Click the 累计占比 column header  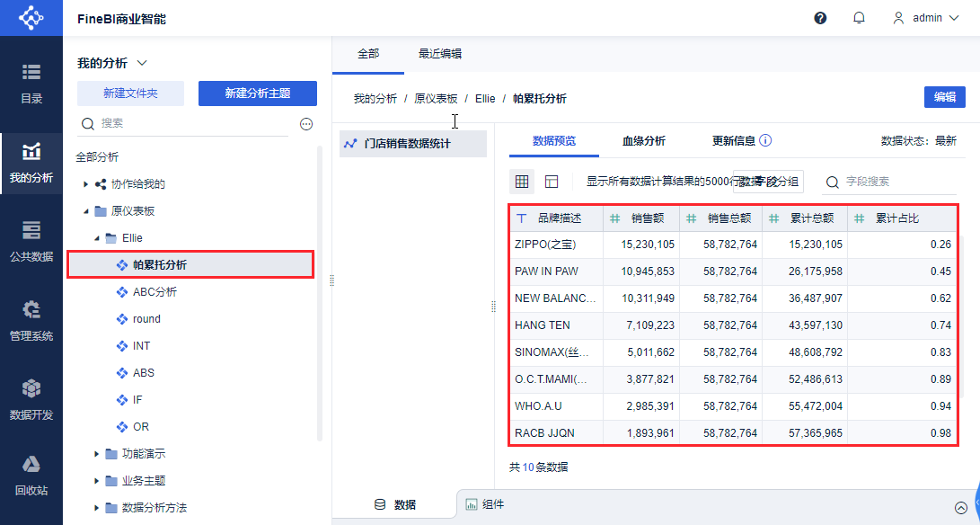tap(903, 218)
